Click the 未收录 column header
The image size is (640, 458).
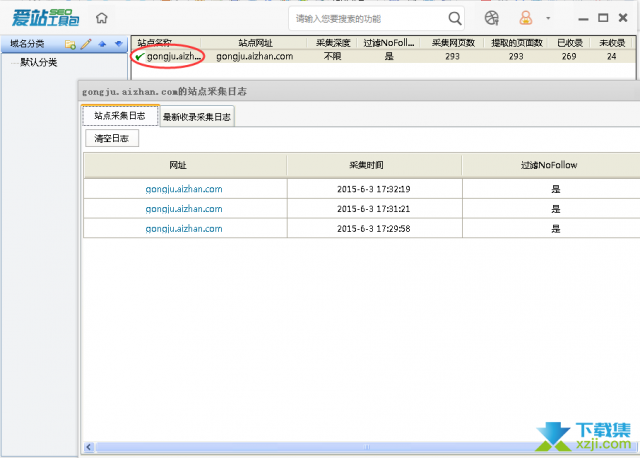(612, 43)
